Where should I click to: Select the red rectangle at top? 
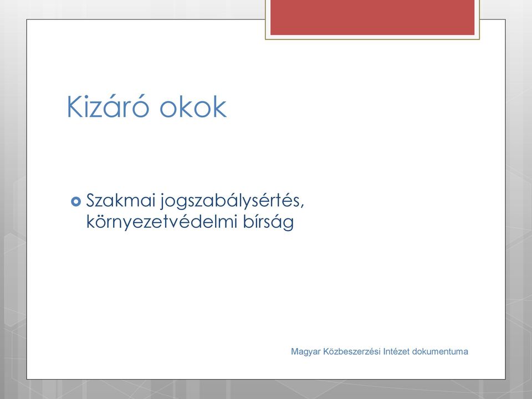[x=372, y=17]
